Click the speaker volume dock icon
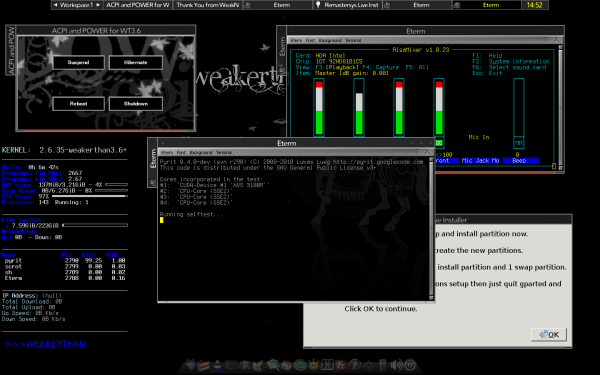600x375 pixels. click(x=397, y=365)
